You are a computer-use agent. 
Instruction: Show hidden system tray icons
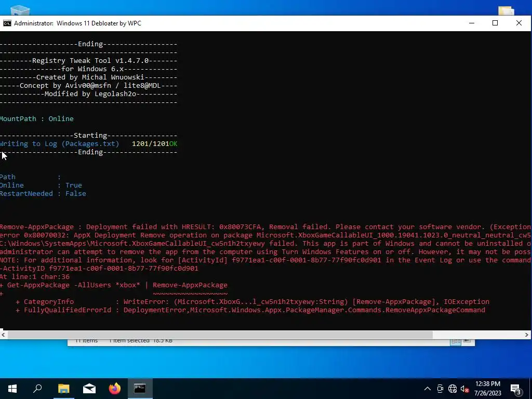click(428, 389)
